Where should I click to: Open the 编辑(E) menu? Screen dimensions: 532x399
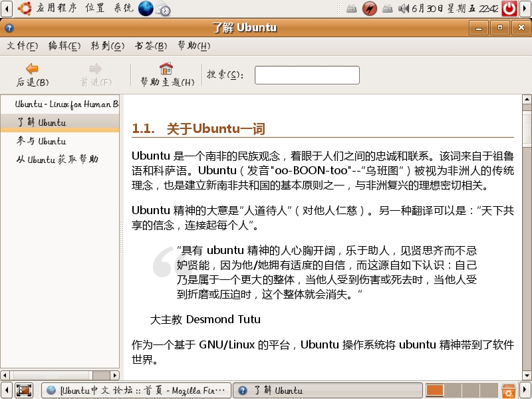coord(65,45)
